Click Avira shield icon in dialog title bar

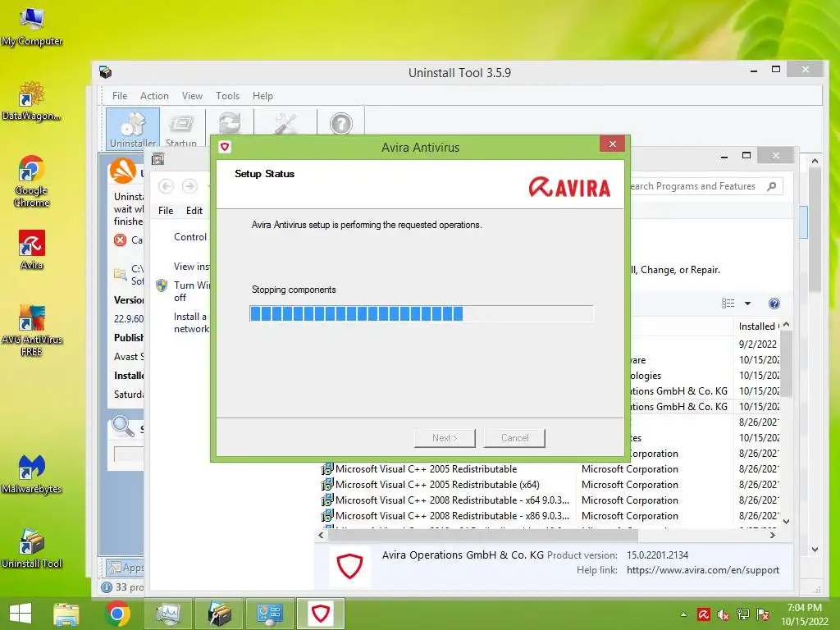coord(225,147)
